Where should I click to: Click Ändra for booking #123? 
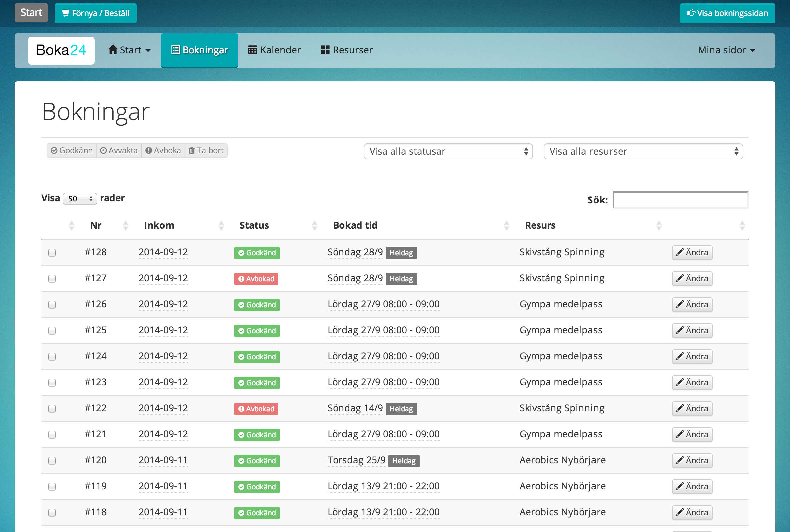[692, 383]
